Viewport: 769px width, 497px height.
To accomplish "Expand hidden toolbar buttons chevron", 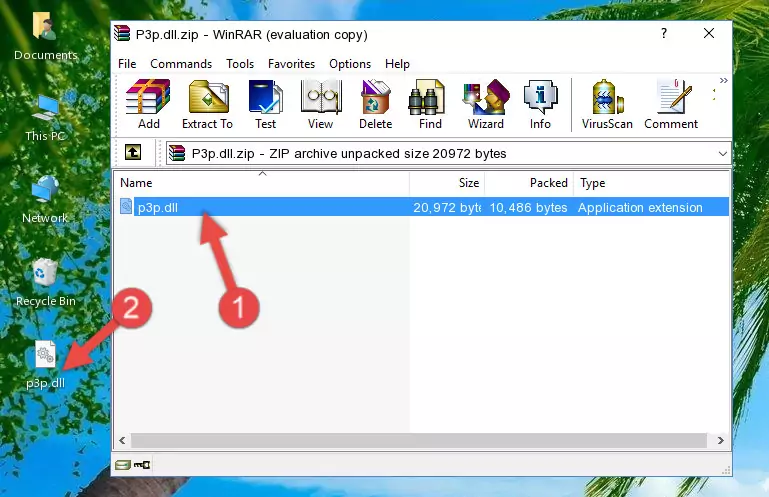I will click(723, 80).
